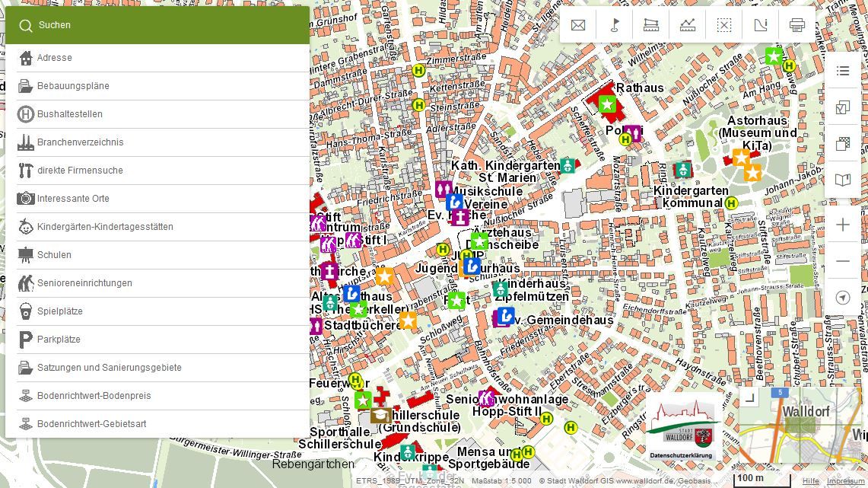Click the bus stop marker near Zimmerstraße

[418, 70]
